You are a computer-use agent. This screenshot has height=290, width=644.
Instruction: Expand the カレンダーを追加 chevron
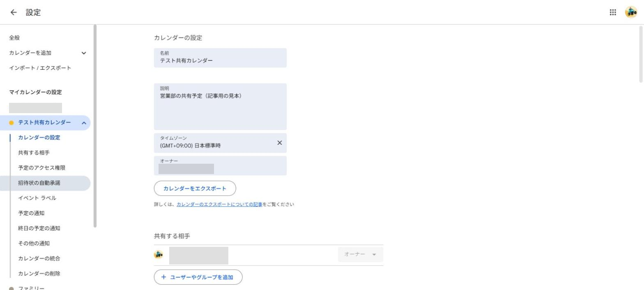click(84, 53)
